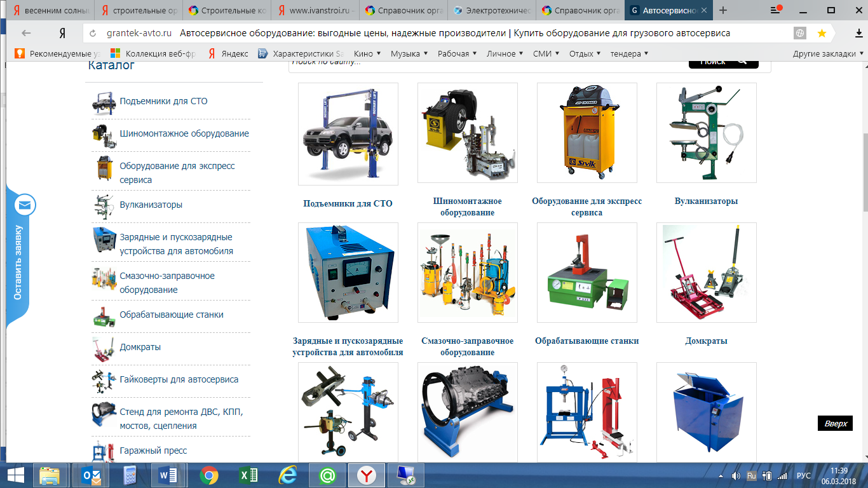The image size is (868, 488).
Task: Open the green @ mail agent icon
Action: [327, 475]
